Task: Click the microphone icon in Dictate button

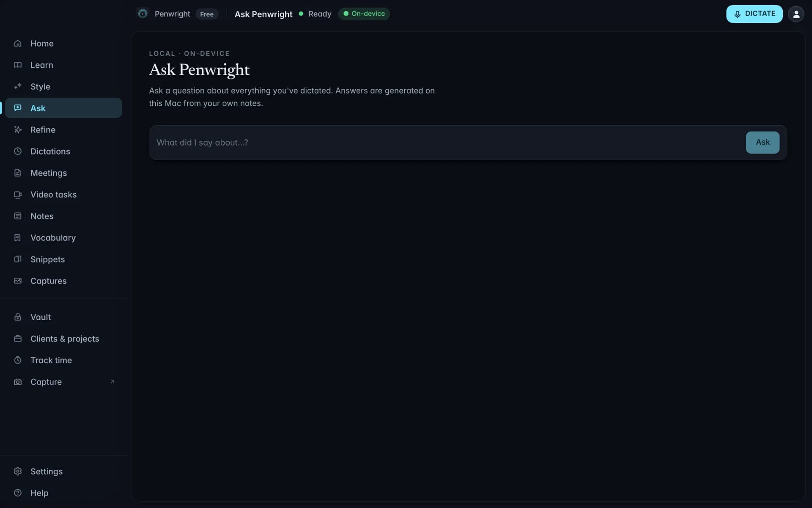Action: [x=737, y=14]
